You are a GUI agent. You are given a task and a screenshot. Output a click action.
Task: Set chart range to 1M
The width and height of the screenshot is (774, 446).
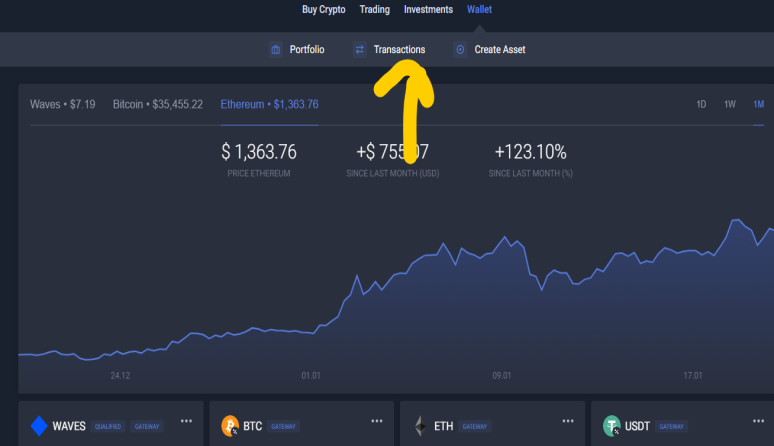tap(758, 104)
